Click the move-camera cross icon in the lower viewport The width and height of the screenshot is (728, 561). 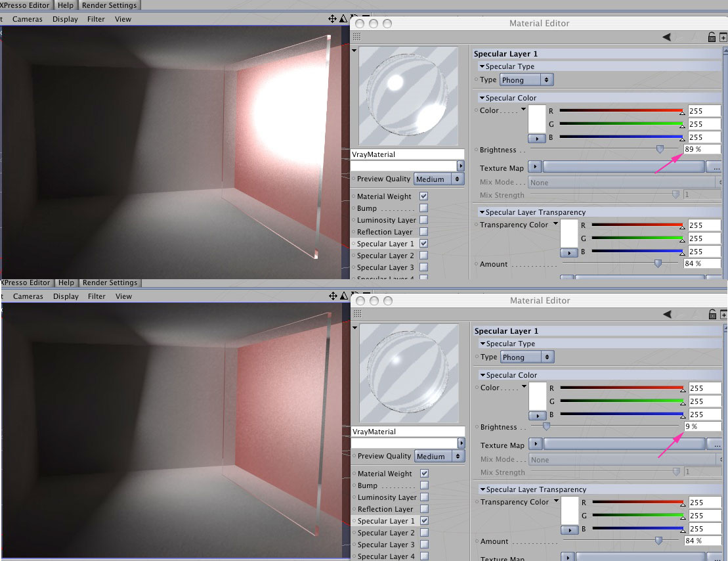click(x=333, y=296)
